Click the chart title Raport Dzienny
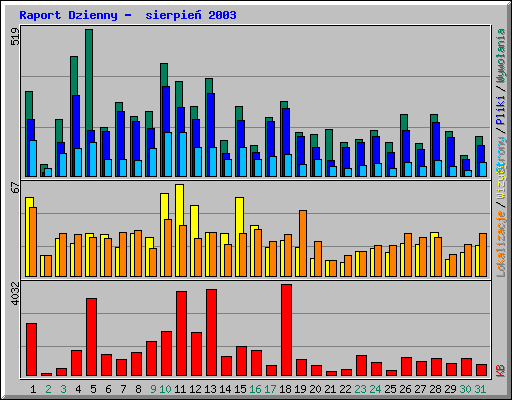Screen dimensions: 512x400 68,15
